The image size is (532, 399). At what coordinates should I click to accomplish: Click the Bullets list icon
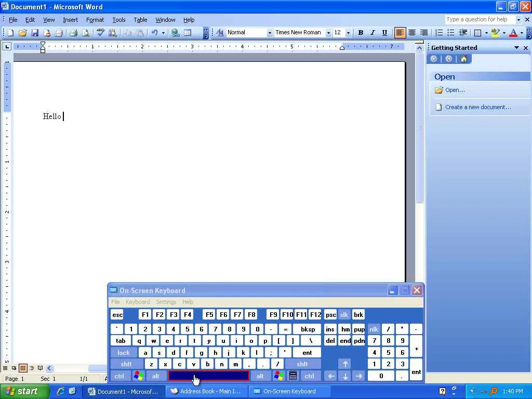pyautogui.click(x=450, y=33)
